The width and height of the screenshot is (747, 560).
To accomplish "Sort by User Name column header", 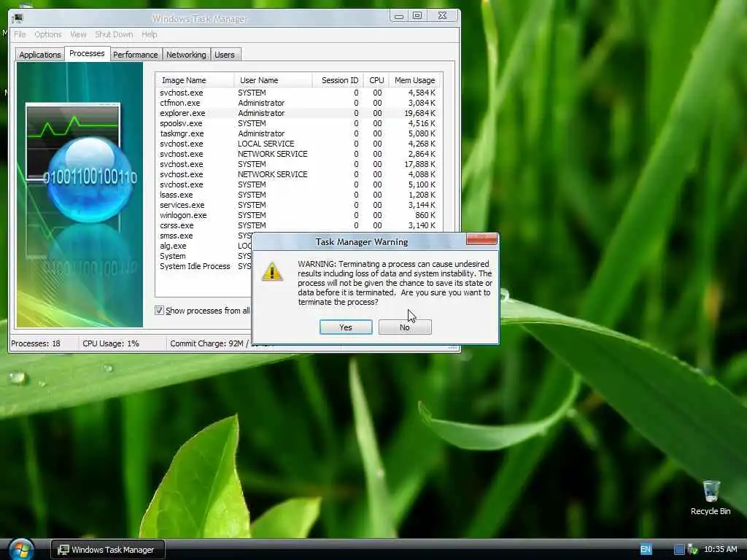I will point(273,80).
